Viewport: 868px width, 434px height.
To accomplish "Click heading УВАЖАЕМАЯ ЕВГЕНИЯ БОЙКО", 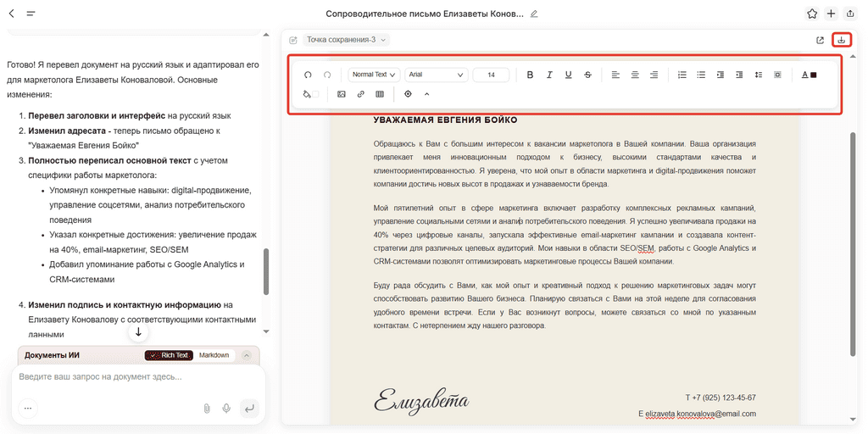I will [x=445, y=120].
